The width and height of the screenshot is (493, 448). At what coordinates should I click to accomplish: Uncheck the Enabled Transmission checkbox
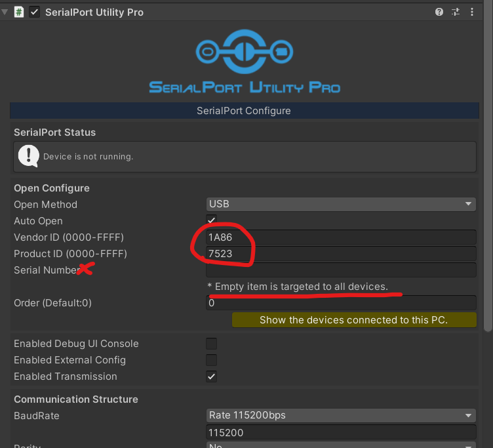pos(211,377)
